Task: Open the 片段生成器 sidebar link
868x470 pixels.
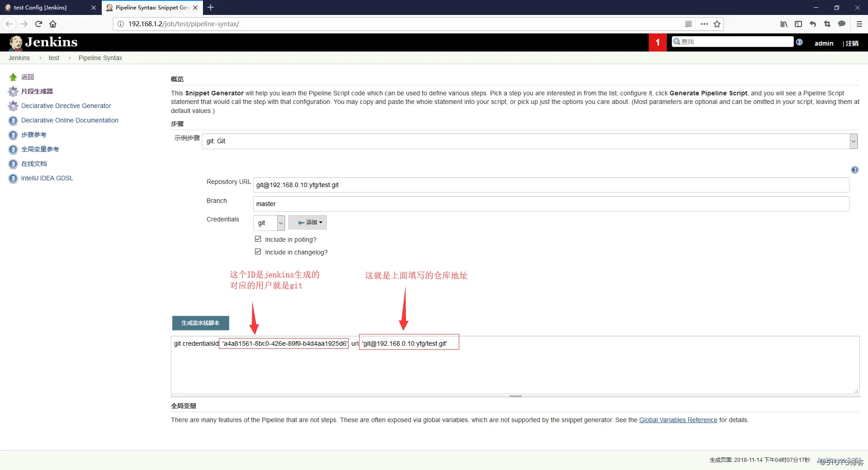Action: point(37,91)
